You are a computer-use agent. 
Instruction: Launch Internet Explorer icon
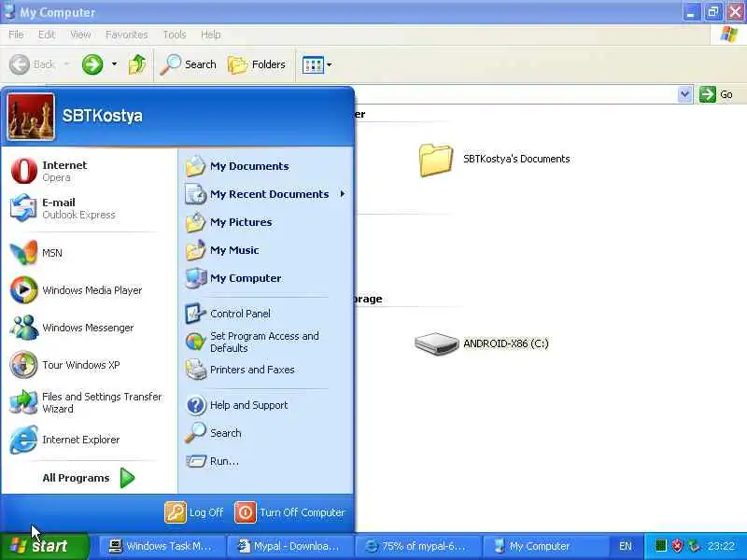click(23, 440)
